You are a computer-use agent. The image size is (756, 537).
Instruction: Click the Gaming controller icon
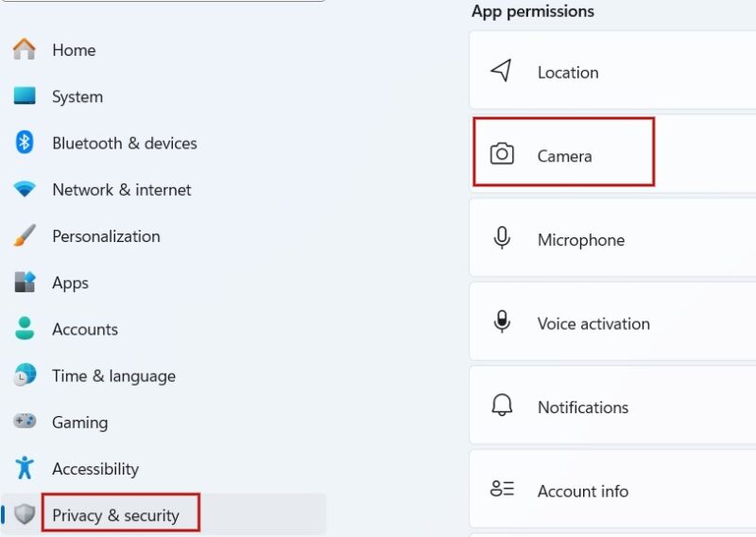[x=25, y=422]
